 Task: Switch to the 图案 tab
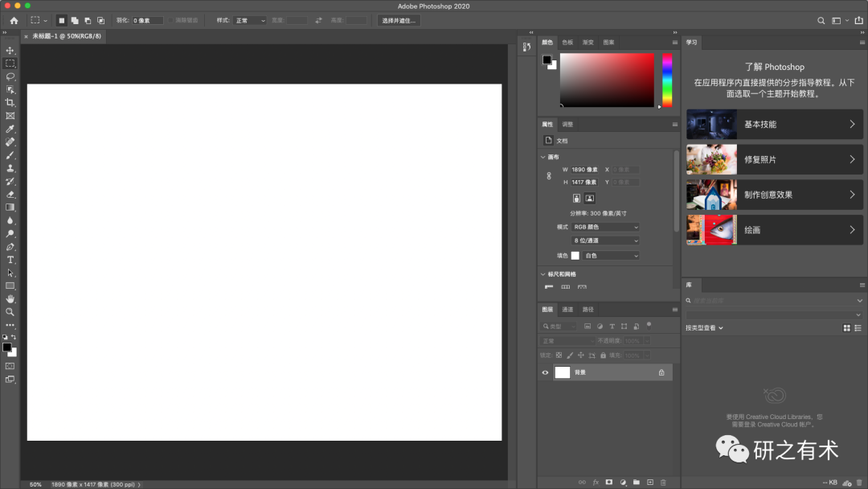coord(608,43)
